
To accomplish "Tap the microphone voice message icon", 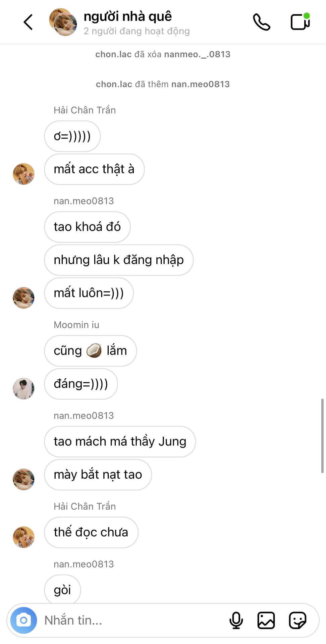I will [236, 620].
